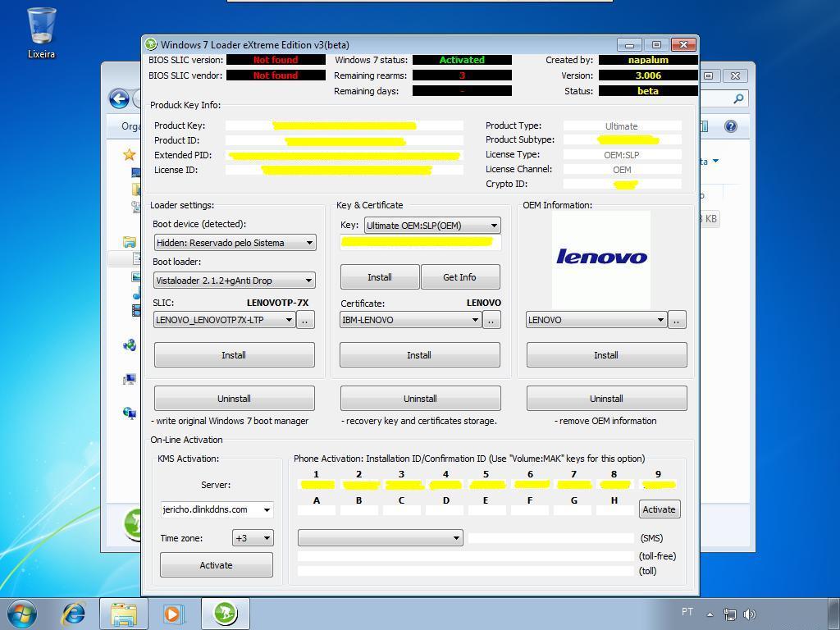Select the Windows 7 Loader taskbar button
This screenshot has height=630, width=840.
tap(225, 614)
